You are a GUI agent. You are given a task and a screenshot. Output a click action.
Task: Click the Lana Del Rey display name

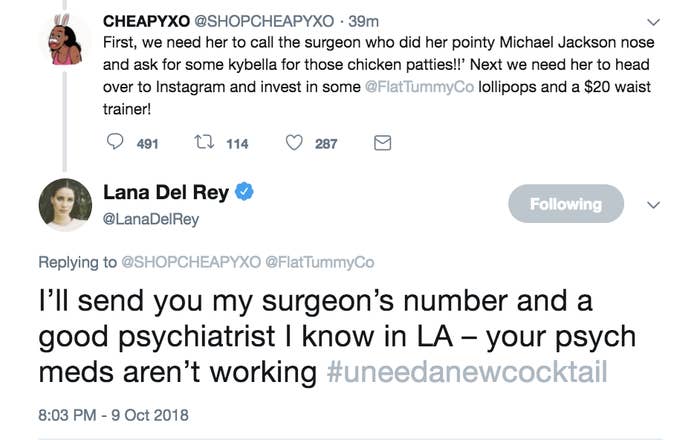[166, 193]
